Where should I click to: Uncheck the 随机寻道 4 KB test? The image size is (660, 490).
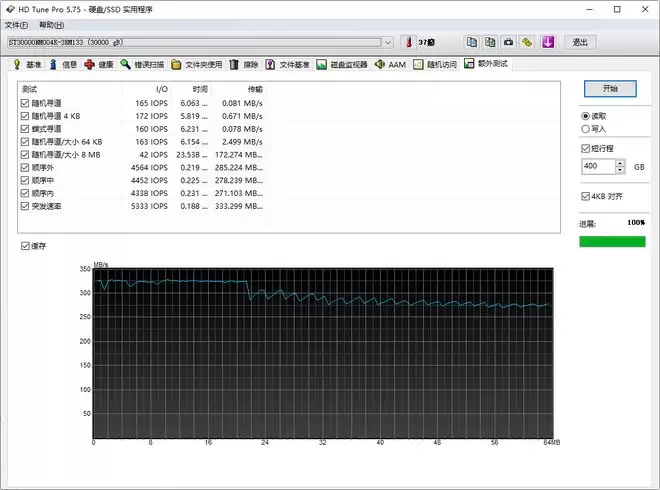[25, 116]
